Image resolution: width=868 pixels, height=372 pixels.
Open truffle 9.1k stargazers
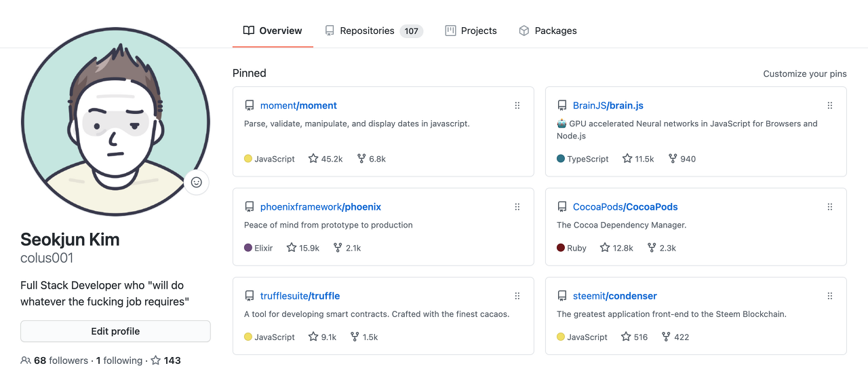click(323, 337)
